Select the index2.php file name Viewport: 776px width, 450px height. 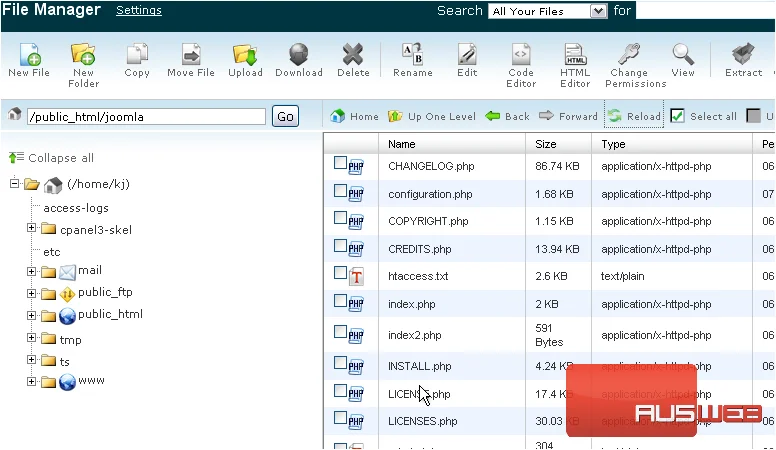(414, 335)
